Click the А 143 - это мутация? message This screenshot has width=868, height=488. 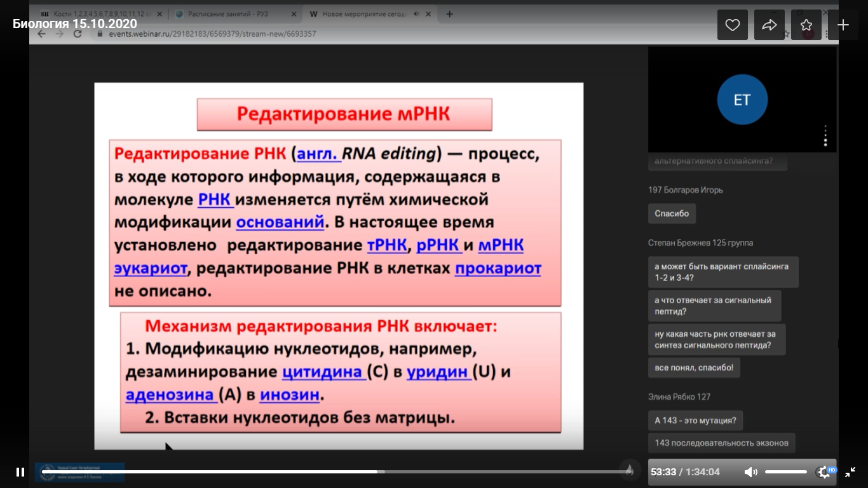point(696,420)
